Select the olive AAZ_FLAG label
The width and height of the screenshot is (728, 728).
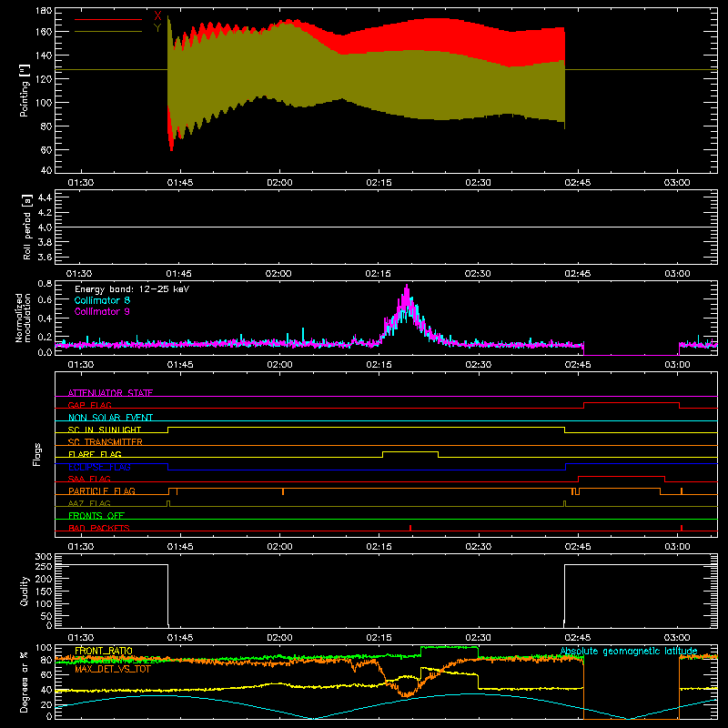[89, 503]
